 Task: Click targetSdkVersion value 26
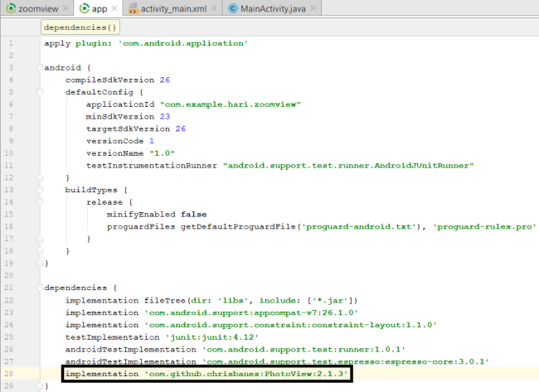point(181,128)
